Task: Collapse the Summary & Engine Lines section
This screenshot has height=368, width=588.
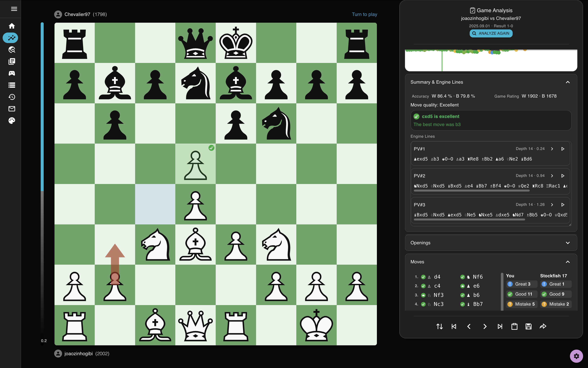Action: [x=568, y=82]
